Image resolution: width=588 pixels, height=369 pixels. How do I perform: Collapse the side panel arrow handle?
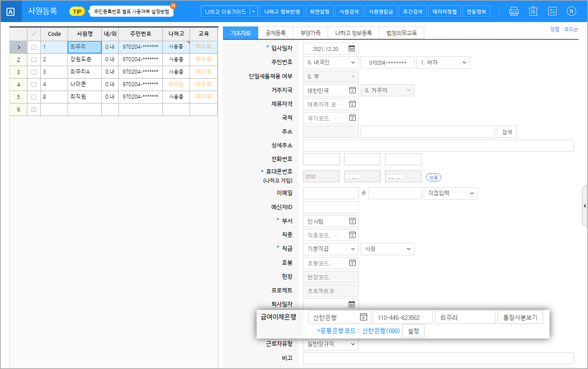(585, 206)
